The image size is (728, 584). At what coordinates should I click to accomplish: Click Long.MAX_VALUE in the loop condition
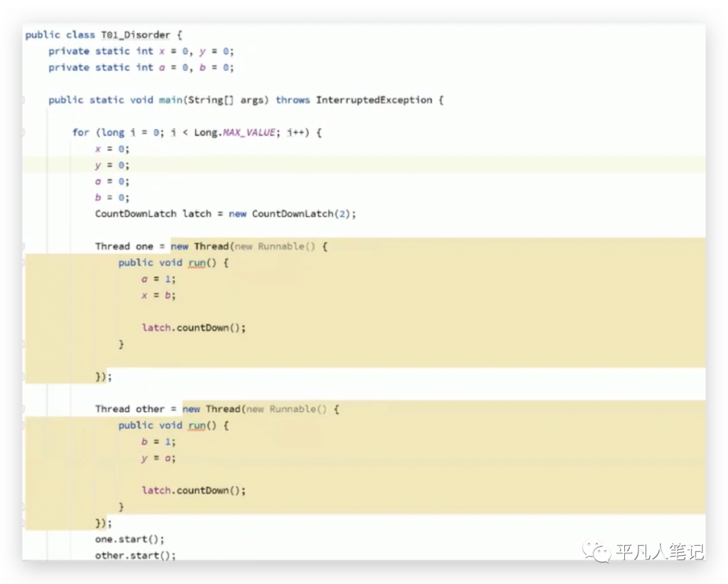coord(235,132)
